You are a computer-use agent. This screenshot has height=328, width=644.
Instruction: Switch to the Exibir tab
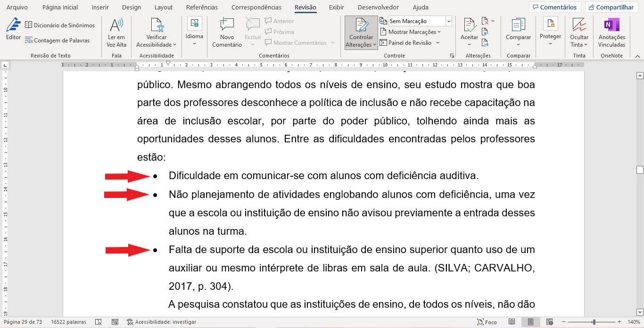tap(336, 7)
